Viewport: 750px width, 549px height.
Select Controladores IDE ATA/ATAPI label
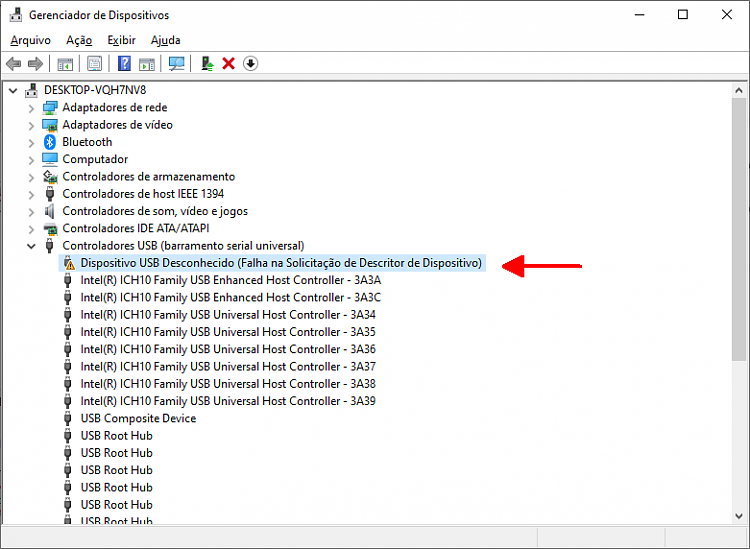coord(136,229)
